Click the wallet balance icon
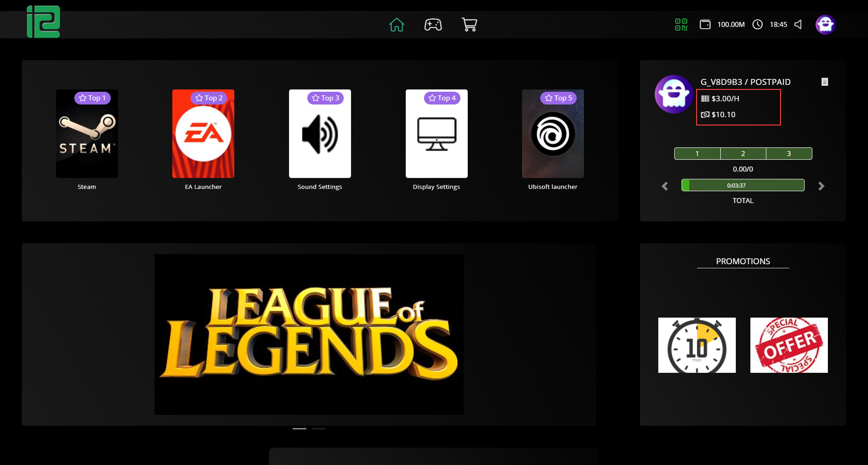 pos(705,25)
